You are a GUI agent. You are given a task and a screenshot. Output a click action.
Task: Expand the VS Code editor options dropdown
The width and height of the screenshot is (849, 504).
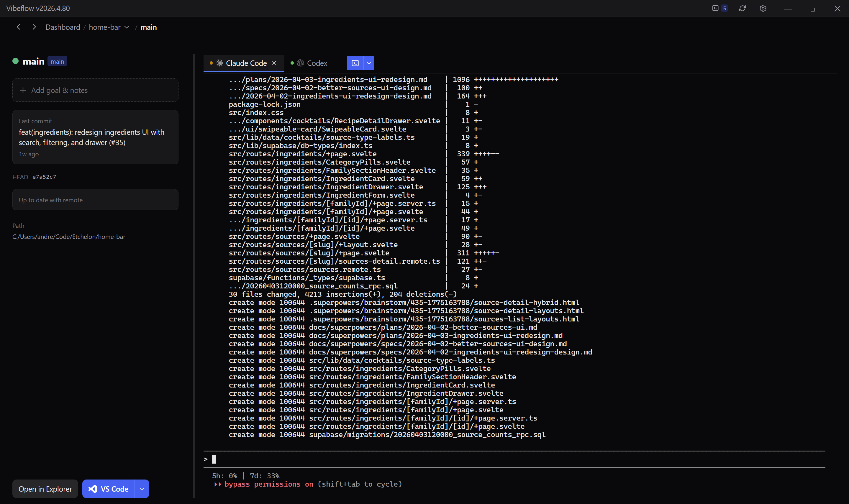[142, 489]
